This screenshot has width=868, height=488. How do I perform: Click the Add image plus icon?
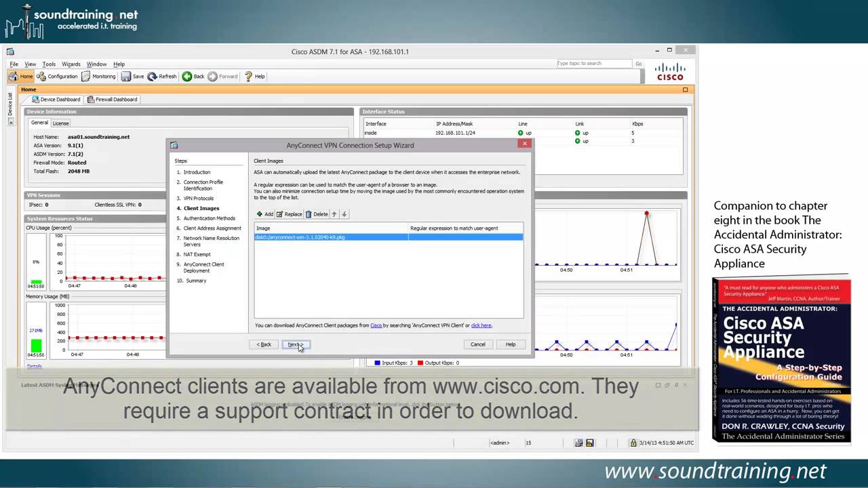tap(259, 214)
